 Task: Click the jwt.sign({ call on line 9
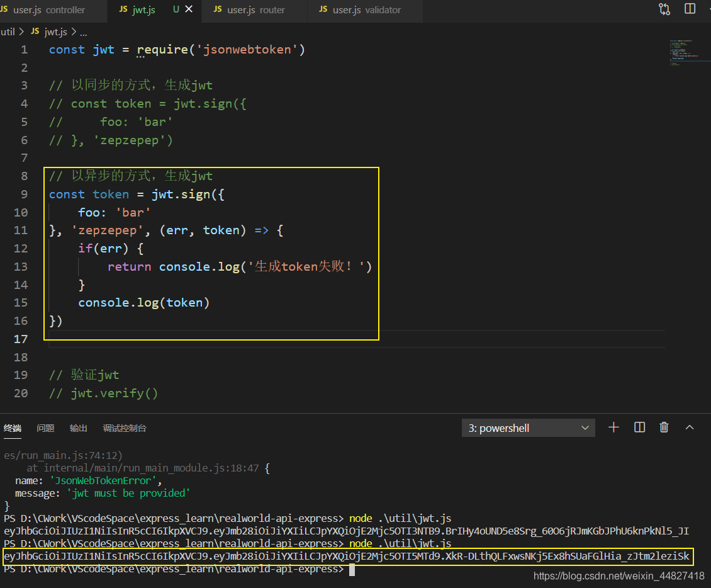tap(188, 194)
